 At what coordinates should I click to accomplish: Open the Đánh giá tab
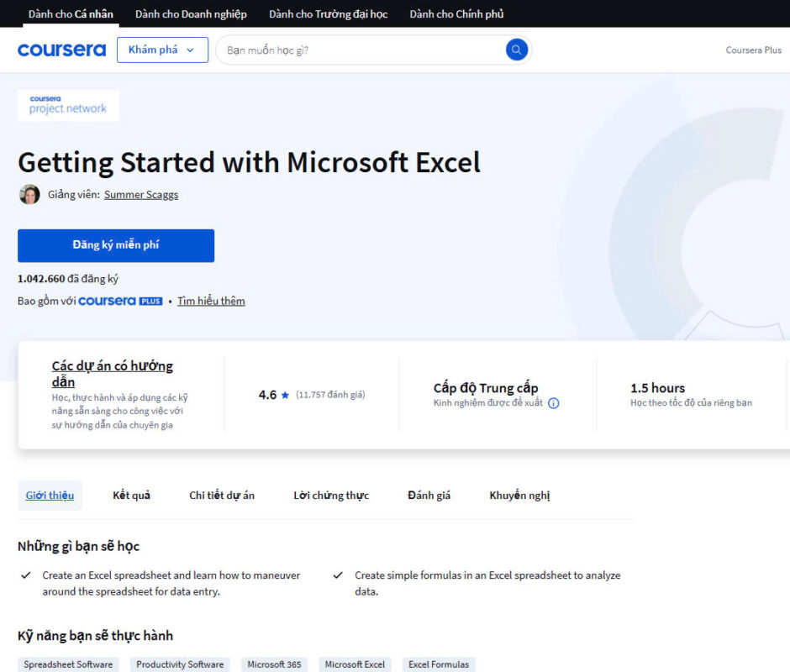(429, 496)
